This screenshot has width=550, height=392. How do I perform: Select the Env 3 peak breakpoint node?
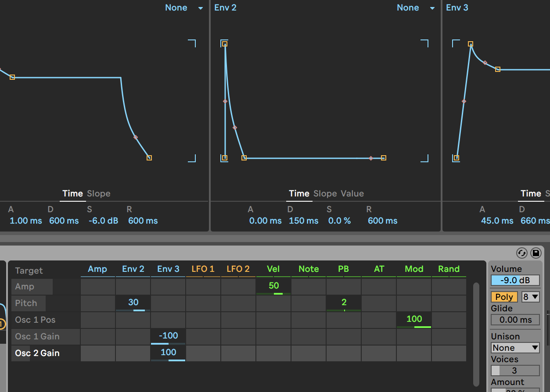tap(471, 44)
